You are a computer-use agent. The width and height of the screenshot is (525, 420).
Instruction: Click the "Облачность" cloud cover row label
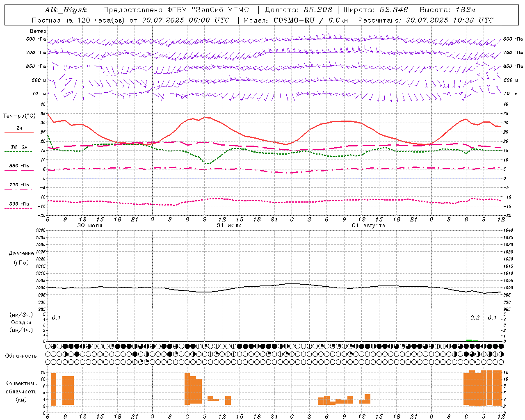(21, 356)
